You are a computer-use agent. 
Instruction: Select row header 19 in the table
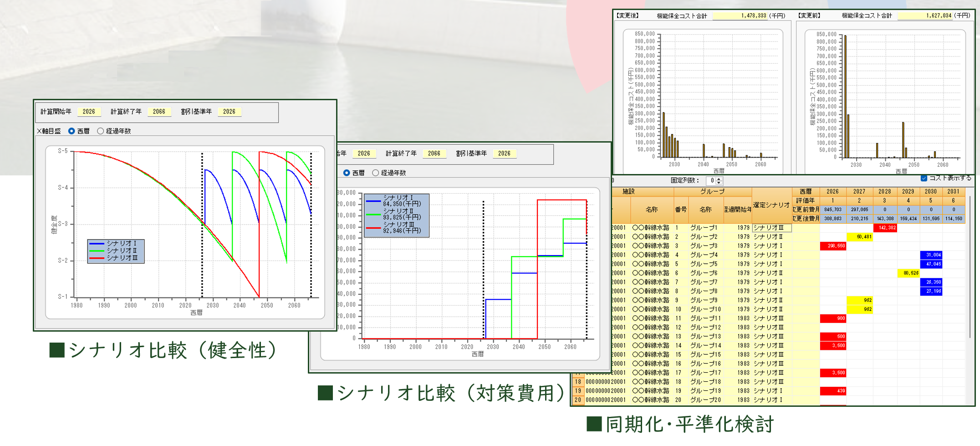click(x=578, y=391)
